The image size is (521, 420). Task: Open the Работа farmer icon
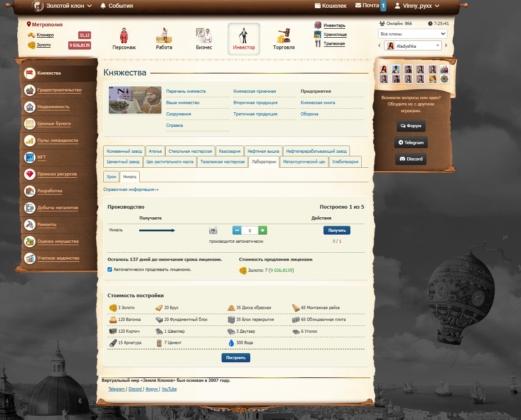coord(164,36)
